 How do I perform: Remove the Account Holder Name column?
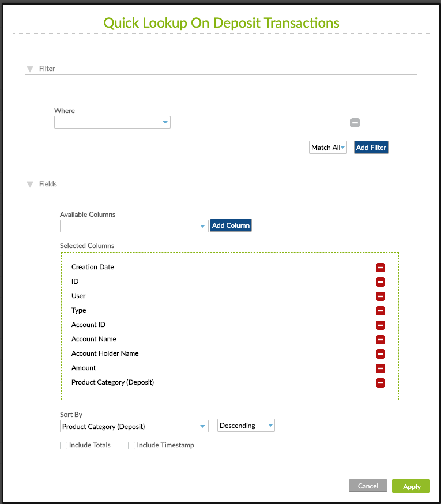pyautogui.click(x=380, y=354)
